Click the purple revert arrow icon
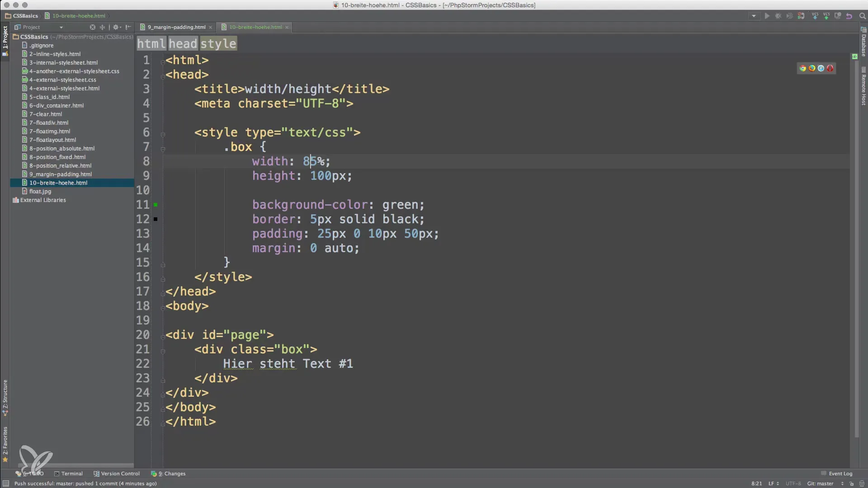 click(x=849, y=16)
